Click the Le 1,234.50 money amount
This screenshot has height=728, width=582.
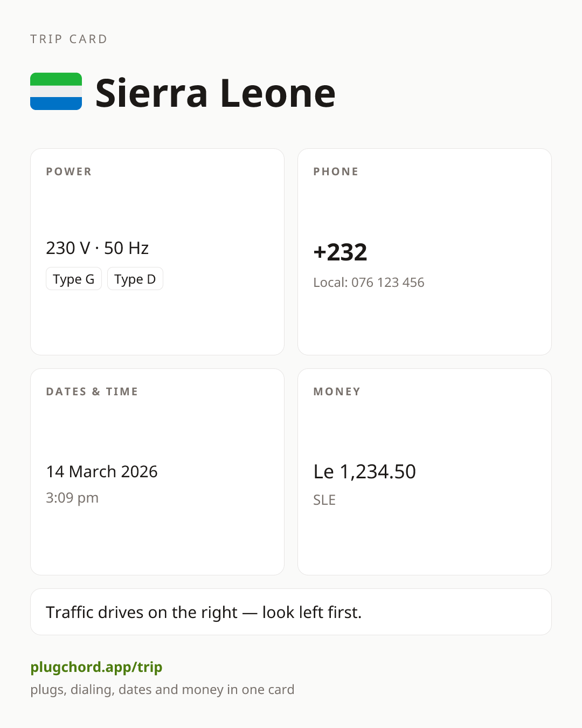(365, 471)
